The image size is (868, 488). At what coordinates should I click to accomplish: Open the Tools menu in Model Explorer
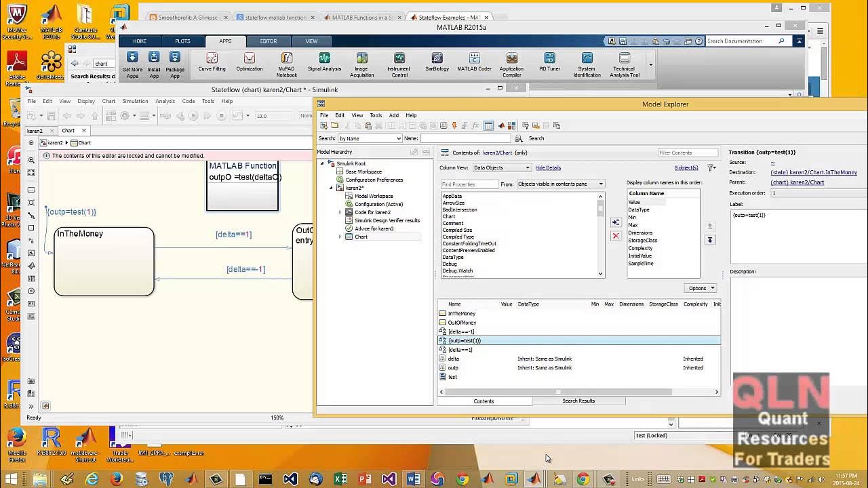pyautogui.click(x=376, y=115)
